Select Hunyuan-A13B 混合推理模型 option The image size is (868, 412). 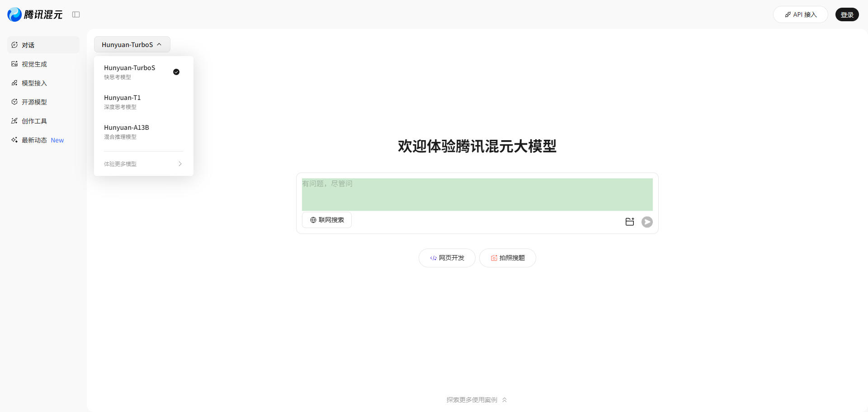click(x=143, y=132)
